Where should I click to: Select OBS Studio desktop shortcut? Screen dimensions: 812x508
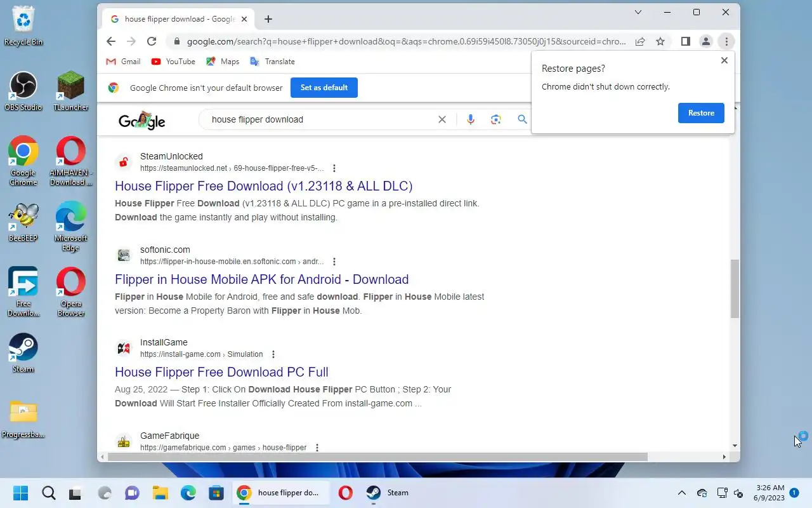pos(23,91)
